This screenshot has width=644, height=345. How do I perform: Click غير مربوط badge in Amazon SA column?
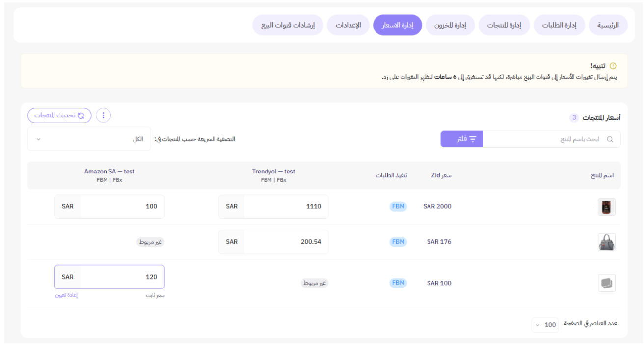point(150,242)
